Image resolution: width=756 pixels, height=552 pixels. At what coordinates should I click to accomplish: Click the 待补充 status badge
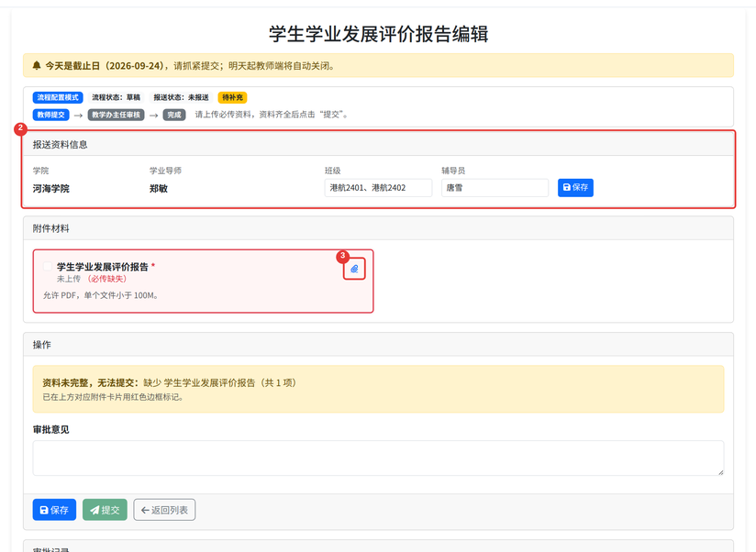coord(232,97)
